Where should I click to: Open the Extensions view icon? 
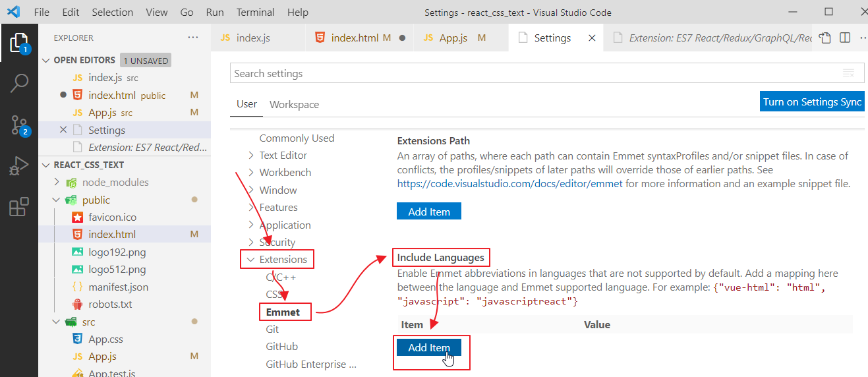[x=18, y=207]
